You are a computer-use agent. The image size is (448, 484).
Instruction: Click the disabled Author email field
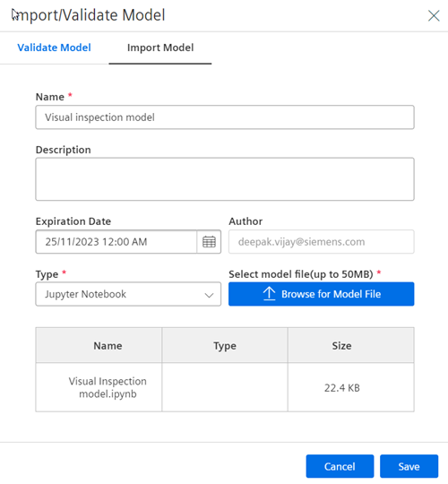coord(321,242)
